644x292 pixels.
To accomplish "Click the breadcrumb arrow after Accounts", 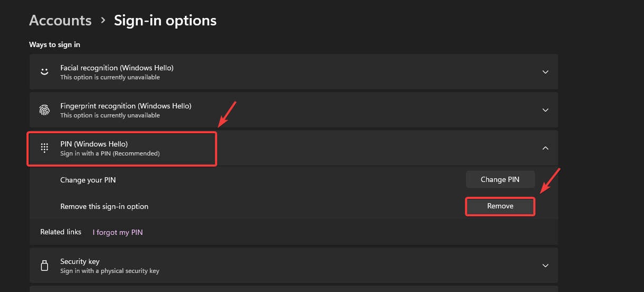I will click(x=103, y=21).
